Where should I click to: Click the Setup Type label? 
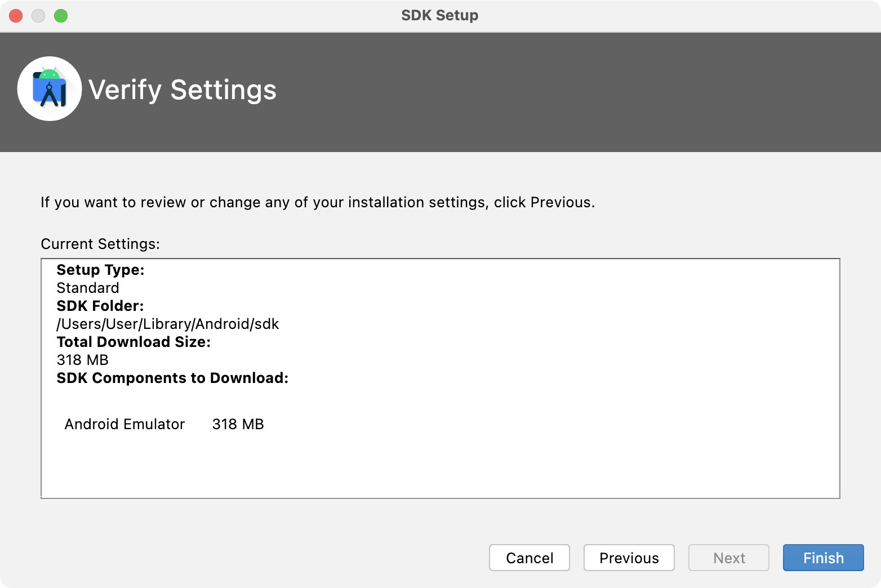click(100, 270)
